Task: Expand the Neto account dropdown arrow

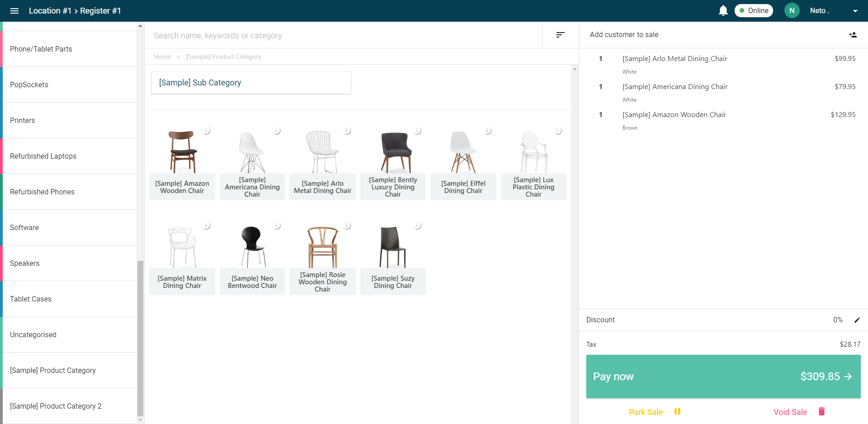Action: [855, 11]
